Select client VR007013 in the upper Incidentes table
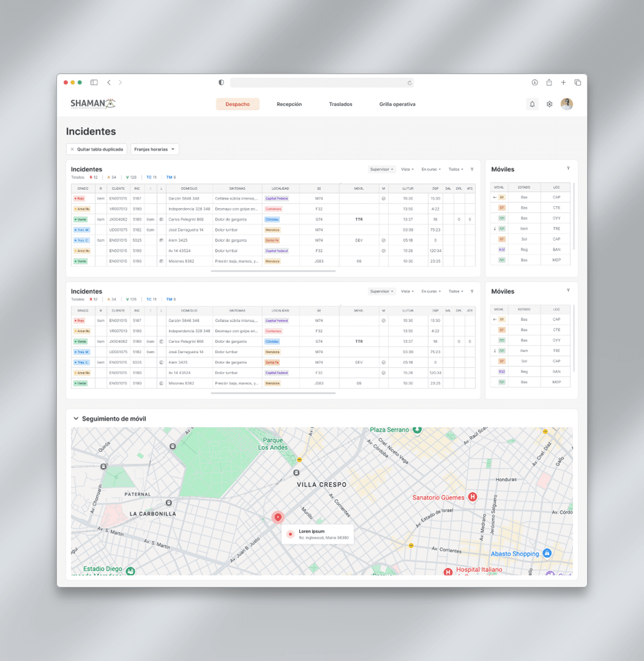The width and height of the screenshot is (644, 661). click(x=118, y=209)
